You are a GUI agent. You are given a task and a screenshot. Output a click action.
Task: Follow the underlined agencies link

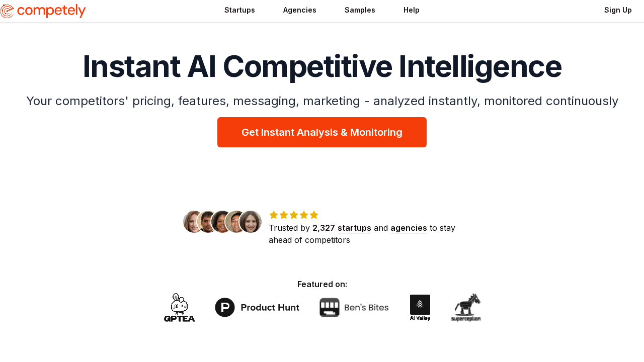(409, 228)
